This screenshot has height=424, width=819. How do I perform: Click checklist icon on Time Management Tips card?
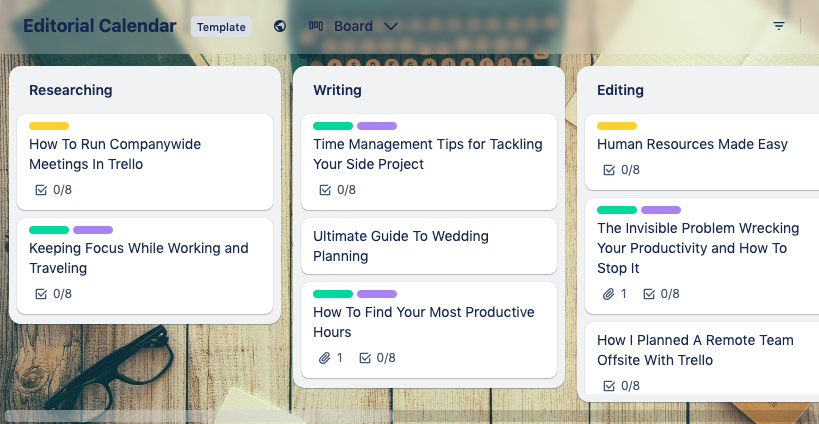(x=325, y=190)
